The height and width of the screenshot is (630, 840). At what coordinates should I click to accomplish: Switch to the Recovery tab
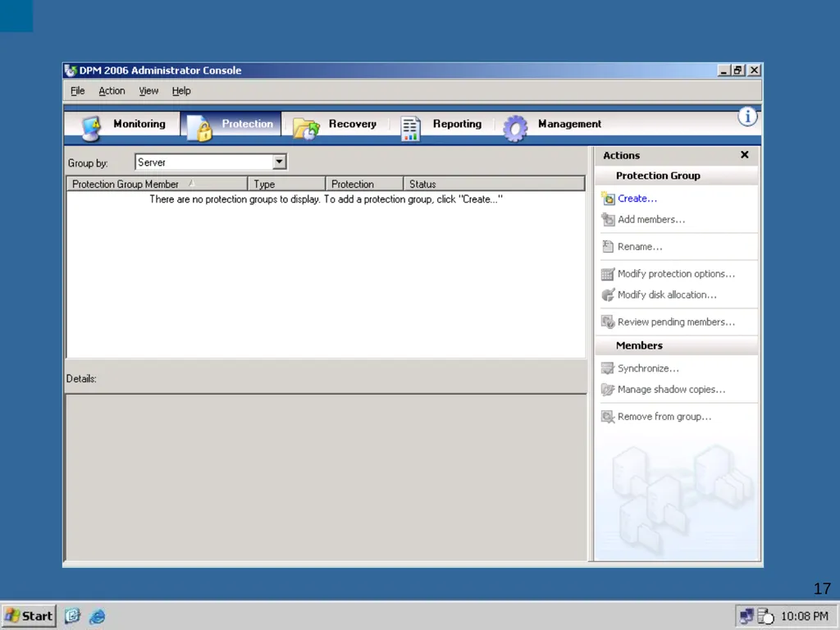tap(336, 125)
